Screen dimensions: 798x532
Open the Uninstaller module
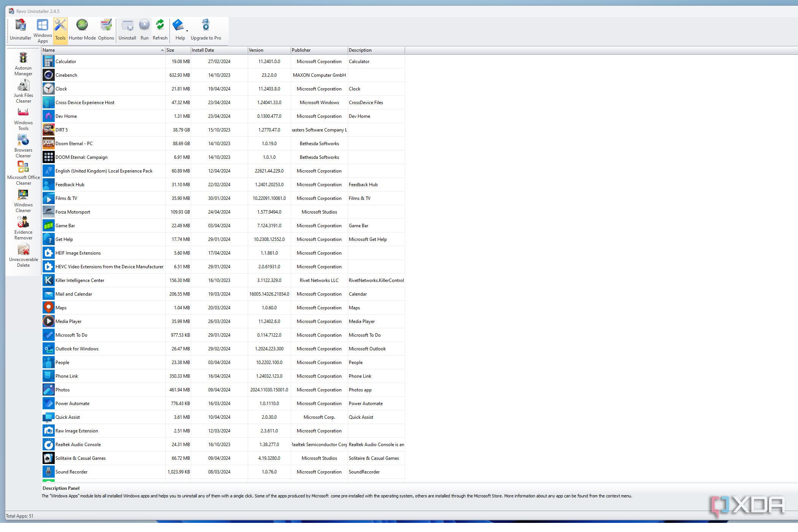click(x=21, y=30)
